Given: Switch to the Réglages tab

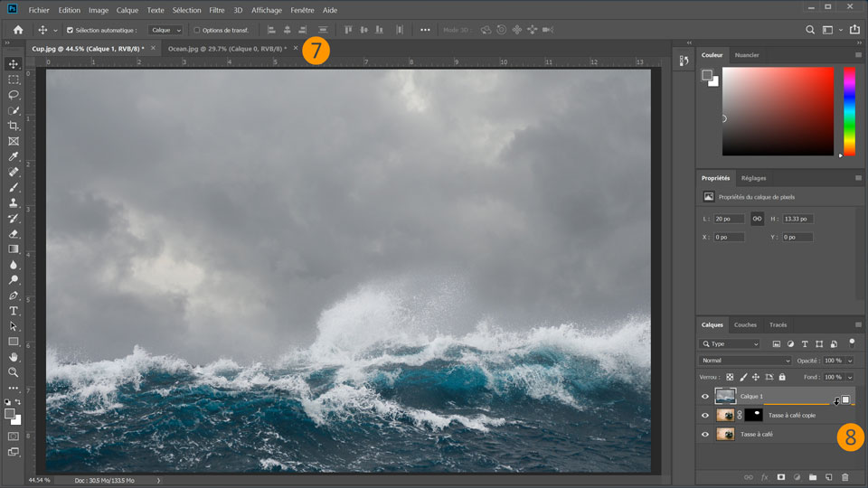Looking at the screenshot, I should [x=753, y=178].
